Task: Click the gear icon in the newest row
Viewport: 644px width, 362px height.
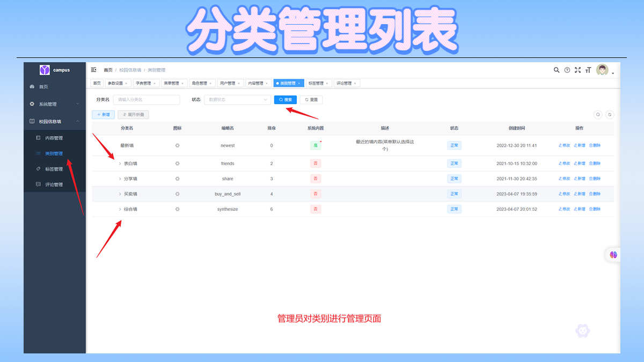Action: pos(177,145)
